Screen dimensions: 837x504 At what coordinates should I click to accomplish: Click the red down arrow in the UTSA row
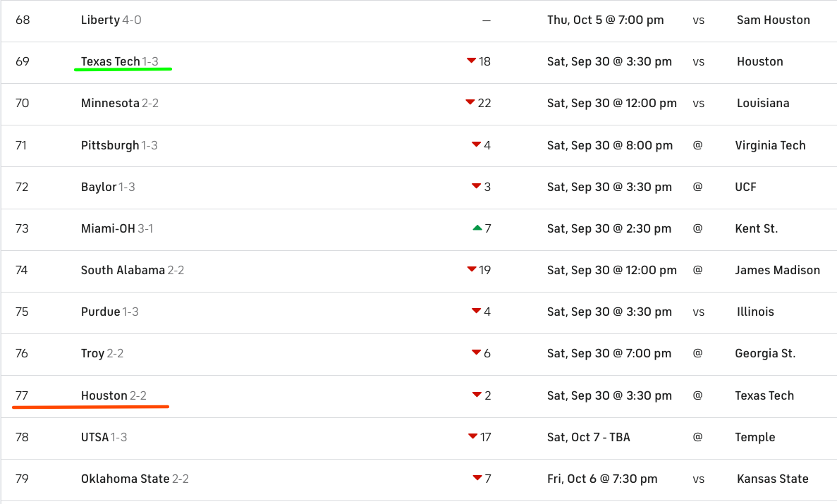(472, 437)
